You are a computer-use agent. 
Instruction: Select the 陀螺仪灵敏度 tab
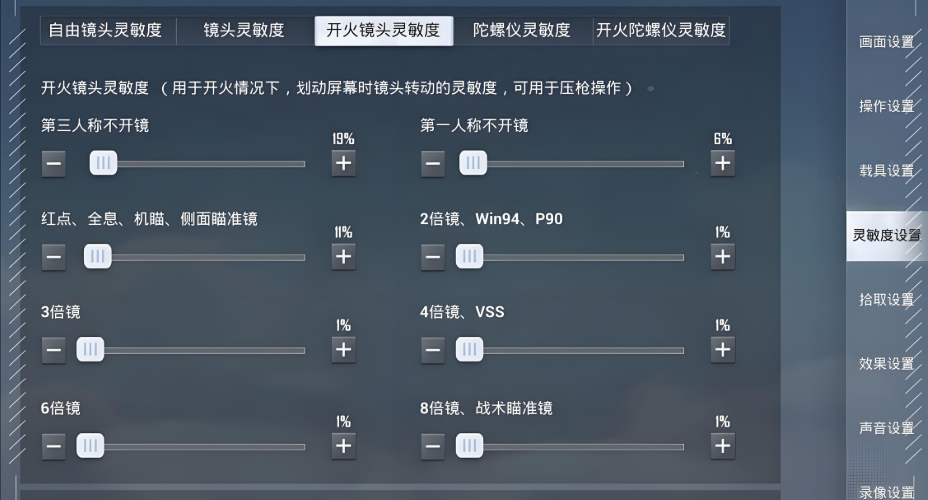[x=521, y=30]
